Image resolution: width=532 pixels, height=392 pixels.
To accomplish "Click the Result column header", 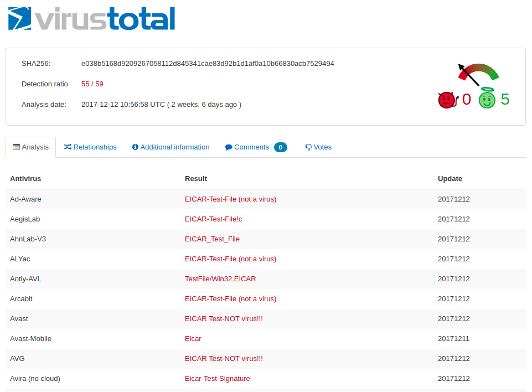I will coord(196,178).
